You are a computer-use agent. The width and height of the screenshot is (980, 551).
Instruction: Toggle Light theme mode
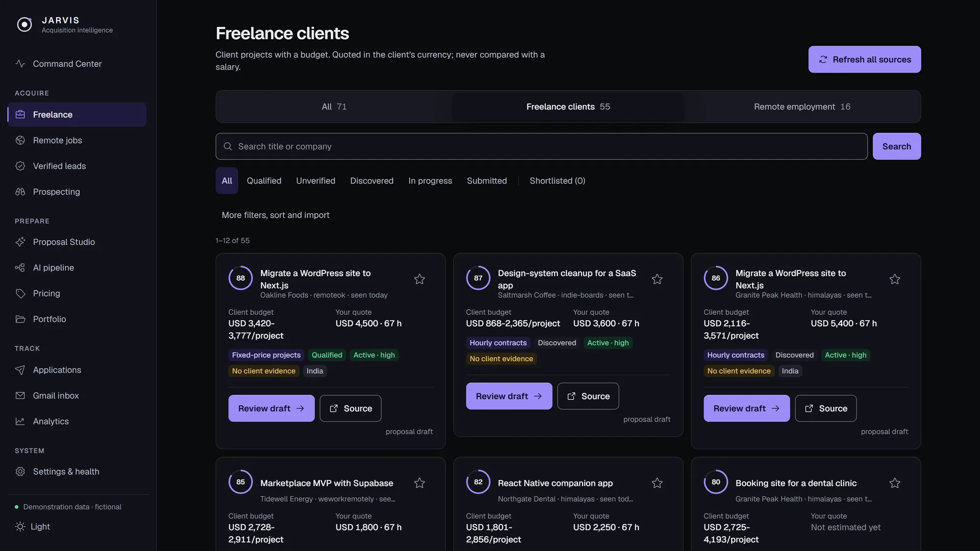33,527
